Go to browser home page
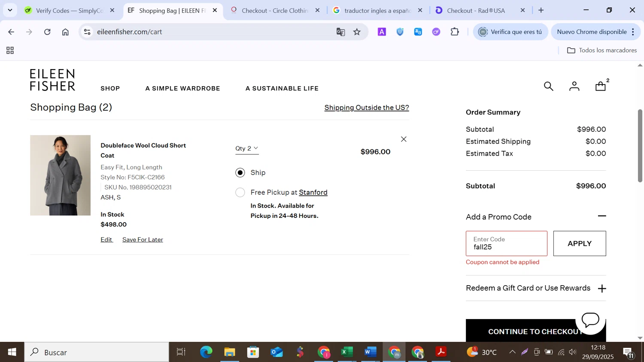Screen dimensions: 644x362 tap(65, 32)
